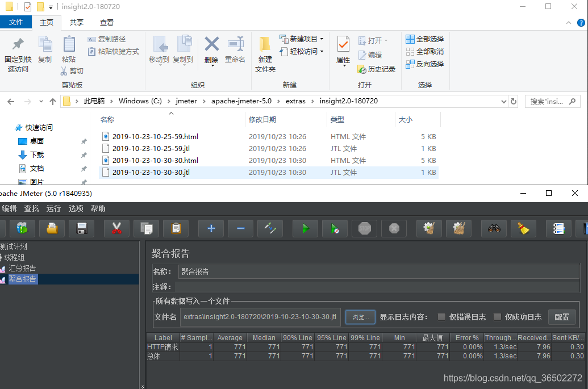588x389 pixels.
Task: Switch to View (查看) ribbon tab
Action: tap(106, 23)
